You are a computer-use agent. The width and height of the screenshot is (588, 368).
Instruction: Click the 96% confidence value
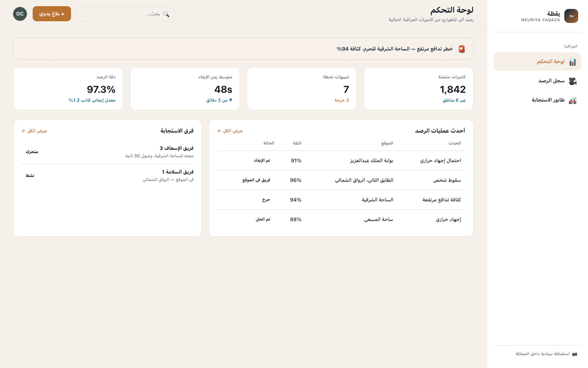tap(296, 180)
